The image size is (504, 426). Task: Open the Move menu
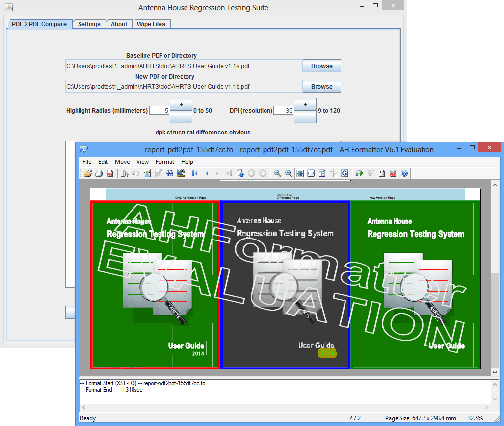coord(122,162)
